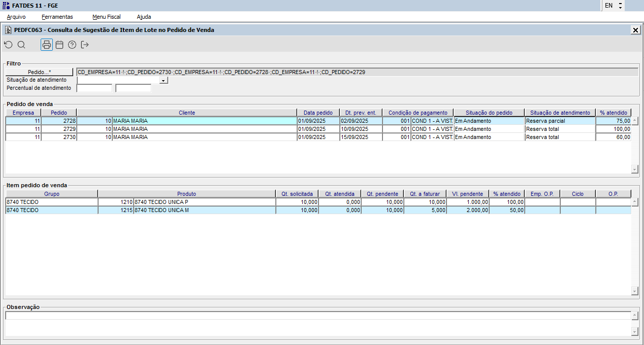Click the Condição de pagamento column header
Viewport: 644px width, 345px height.
click(418, 113)
